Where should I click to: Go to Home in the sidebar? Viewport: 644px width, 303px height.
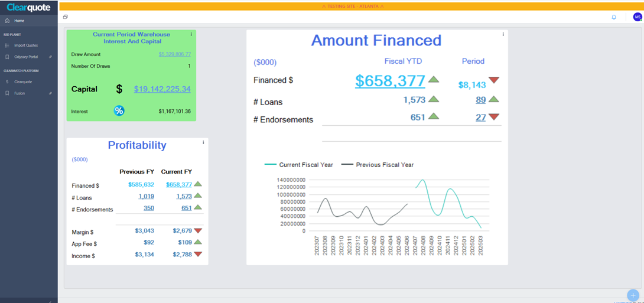point(19,21)
